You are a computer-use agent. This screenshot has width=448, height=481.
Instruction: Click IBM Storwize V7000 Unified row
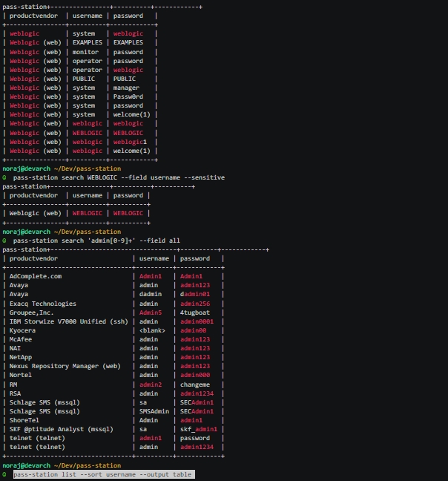click(68, 321)
